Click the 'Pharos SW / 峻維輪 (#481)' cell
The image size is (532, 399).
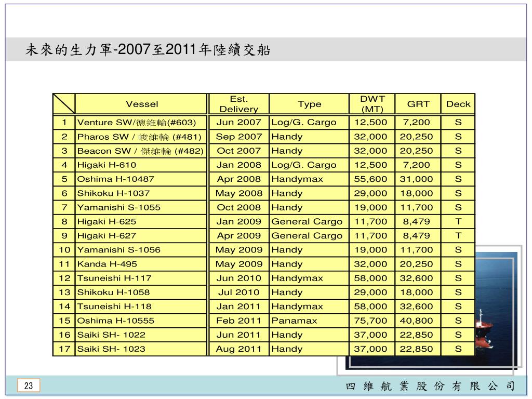(141, 137)
